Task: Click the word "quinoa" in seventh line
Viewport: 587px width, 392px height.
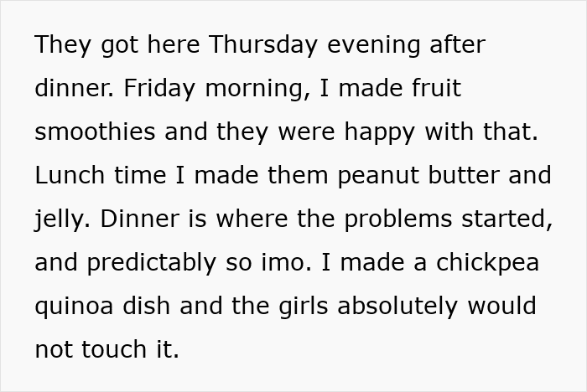Action: pyautogui.click(x=74, y=307)
